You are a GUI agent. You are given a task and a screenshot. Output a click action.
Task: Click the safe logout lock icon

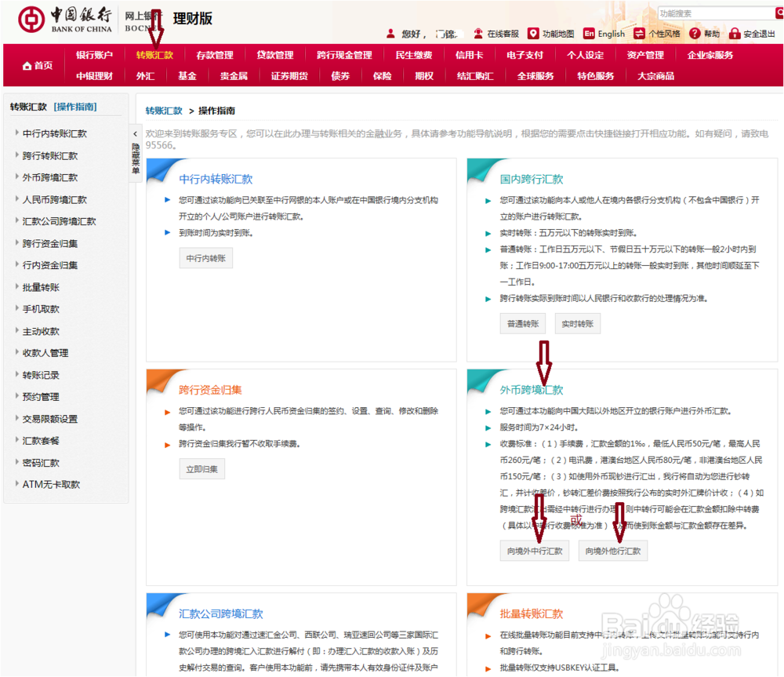pos(735,34)
